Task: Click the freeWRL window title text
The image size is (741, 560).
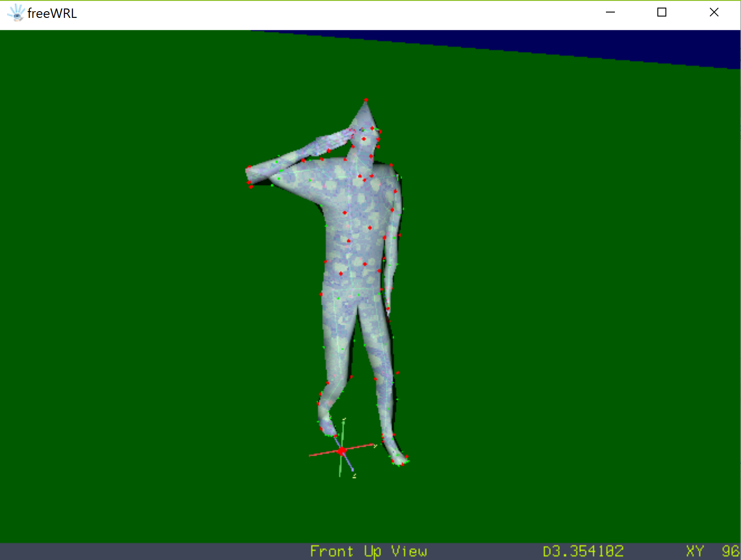Action: (x=52, y=13)
